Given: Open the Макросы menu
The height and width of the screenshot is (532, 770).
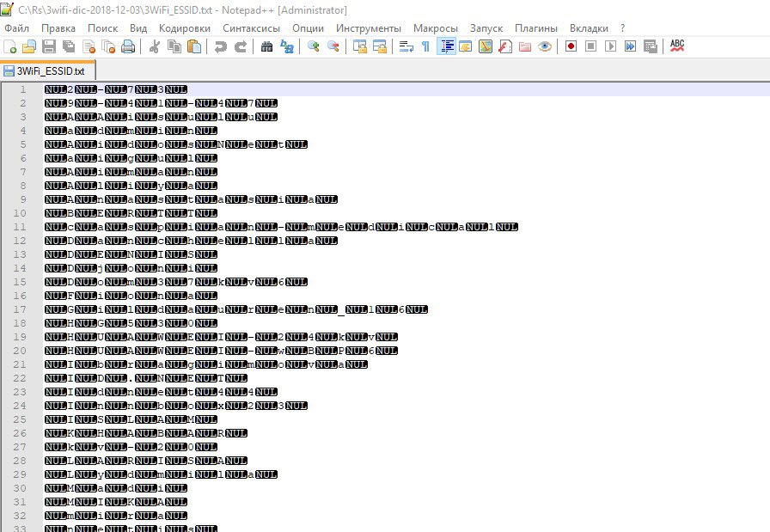Looking at the screenshot, I should click(x=436, y=28).
